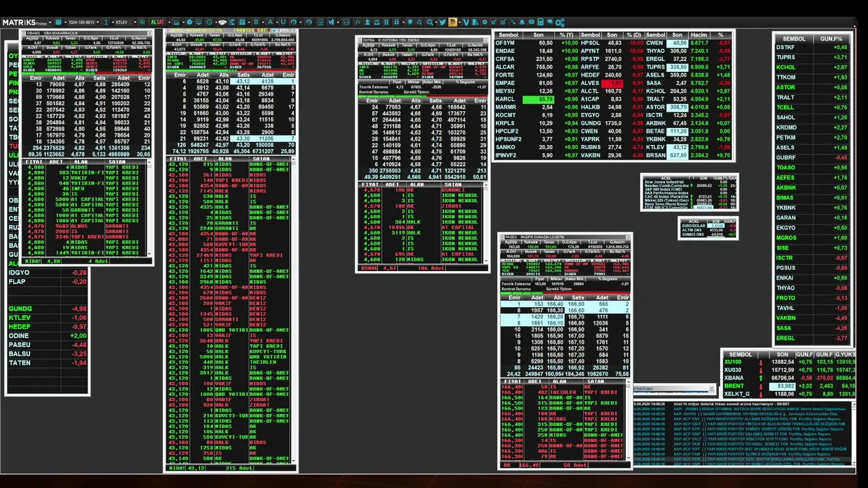Click the V icon in the toolbar
The image size is (868, 488).
point(466,22)
